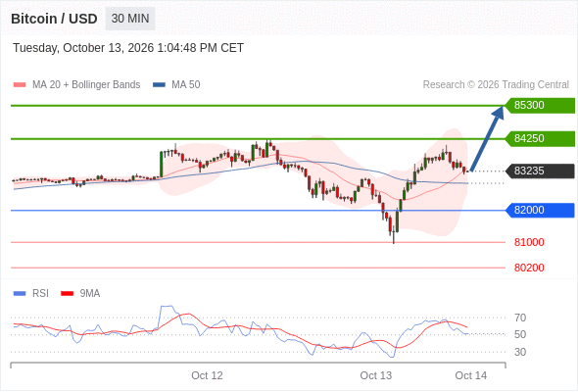Click the 30 MIN timeframe badge

(130, 19)
